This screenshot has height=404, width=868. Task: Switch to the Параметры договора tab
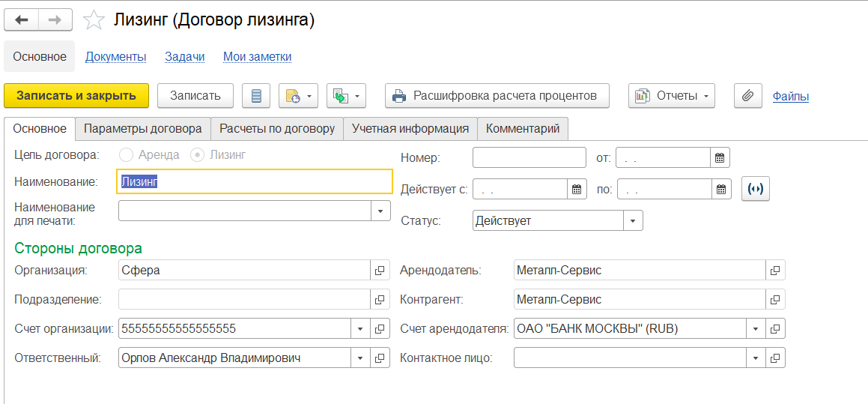tap(142, 129)
